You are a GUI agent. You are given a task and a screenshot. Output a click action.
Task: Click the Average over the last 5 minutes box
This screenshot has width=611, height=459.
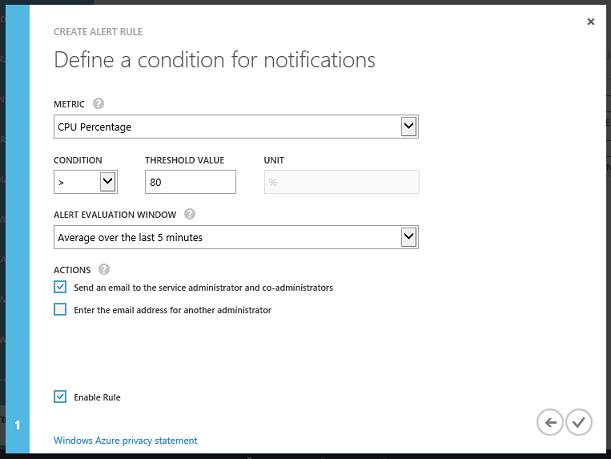tap(236, 237)
